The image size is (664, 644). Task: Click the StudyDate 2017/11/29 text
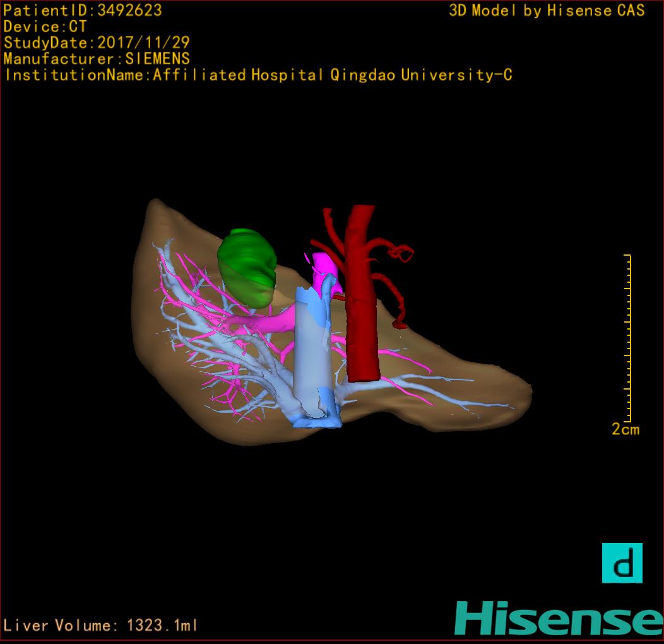97,44
